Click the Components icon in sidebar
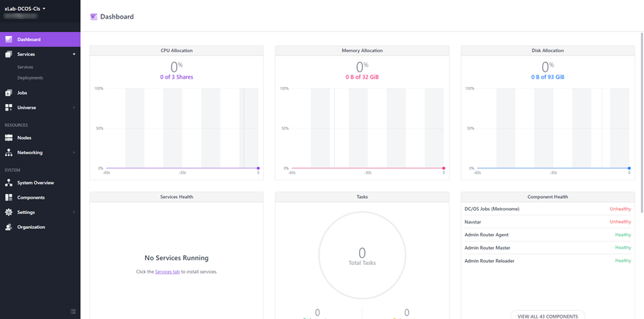The height and width of the screenshot is (319, 644). coord(8,197)
